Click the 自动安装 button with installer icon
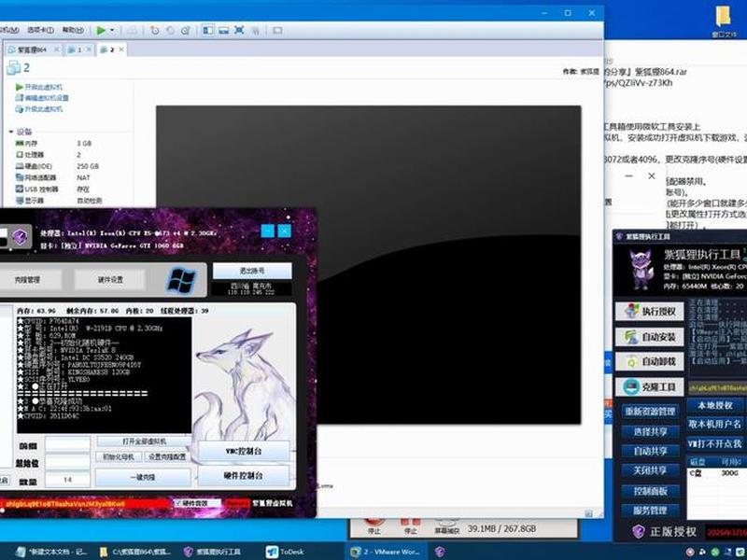This screenshot has height=560, width=747. tap(650, 337)
